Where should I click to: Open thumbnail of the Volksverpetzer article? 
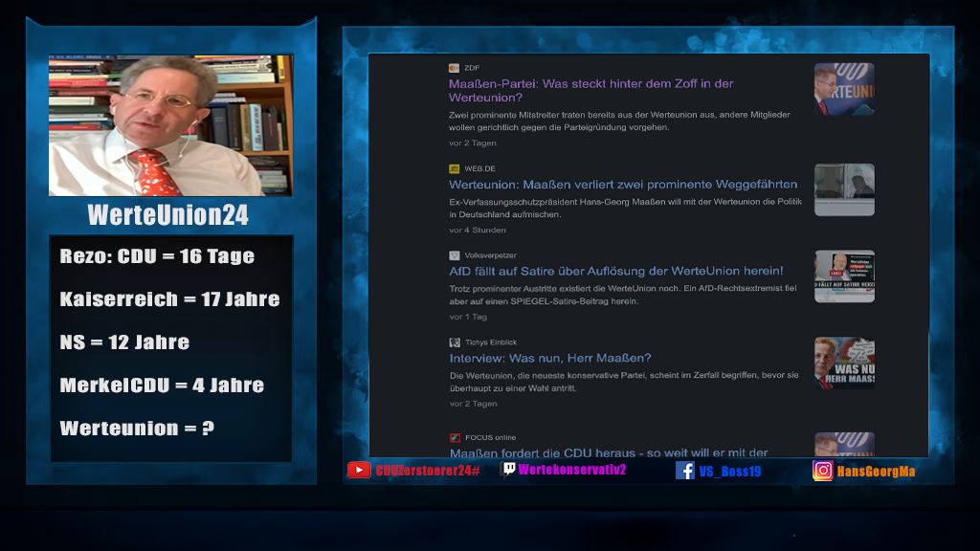[844, 276]
